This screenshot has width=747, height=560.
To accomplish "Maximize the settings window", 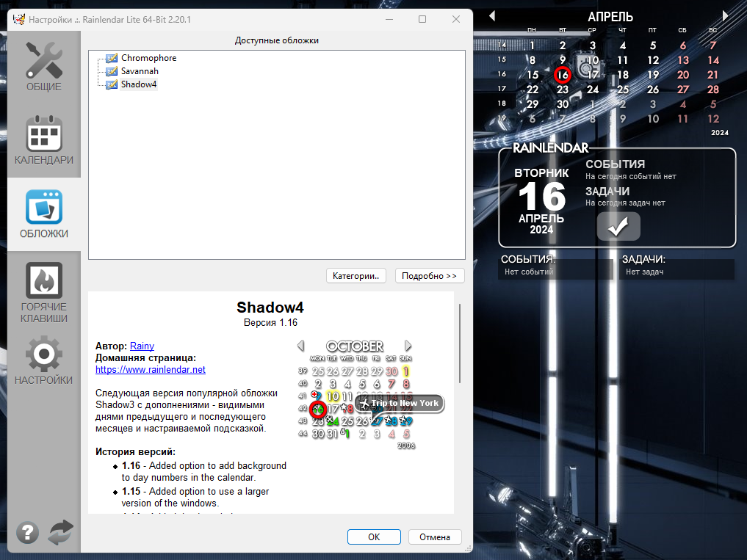I will pyautogui.click(x=422, y=19).
